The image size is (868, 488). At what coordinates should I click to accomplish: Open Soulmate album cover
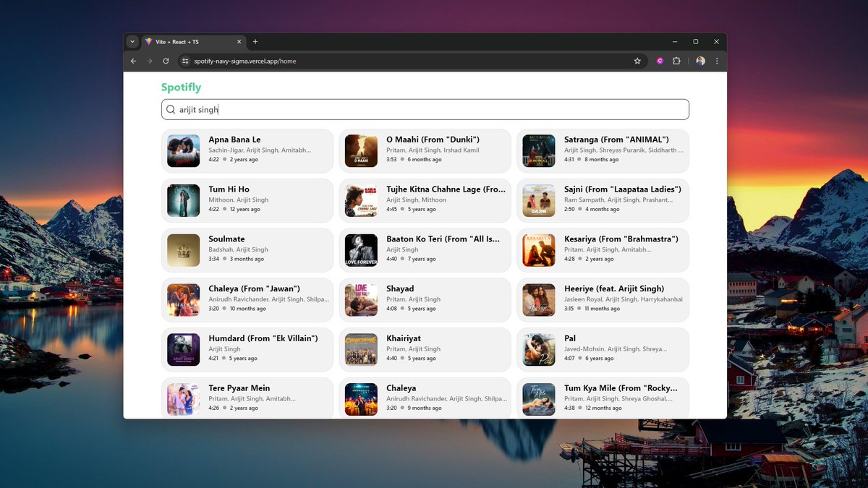tap(184, 250)
